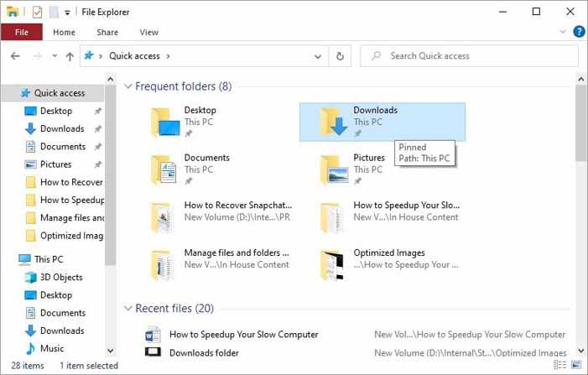Open How to Recover folder in sidebar
The width and height of the screenshot is (588, 375).
[64, 182]
